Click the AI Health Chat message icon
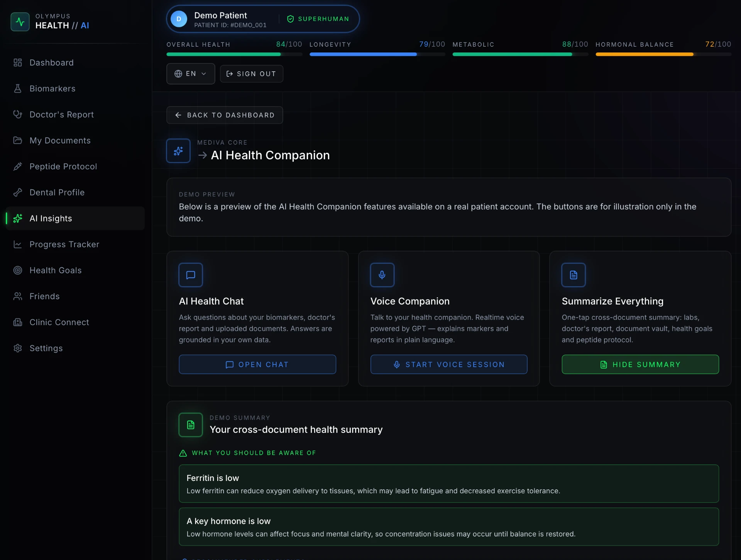The width and height of the screenshot is (741, 560). [191, 275]
